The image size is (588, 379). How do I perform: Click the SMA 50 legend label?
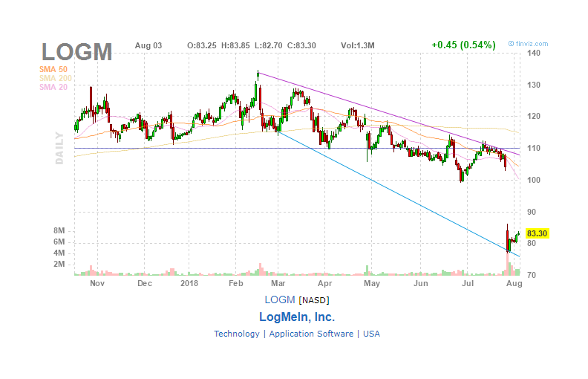point(53,69)
